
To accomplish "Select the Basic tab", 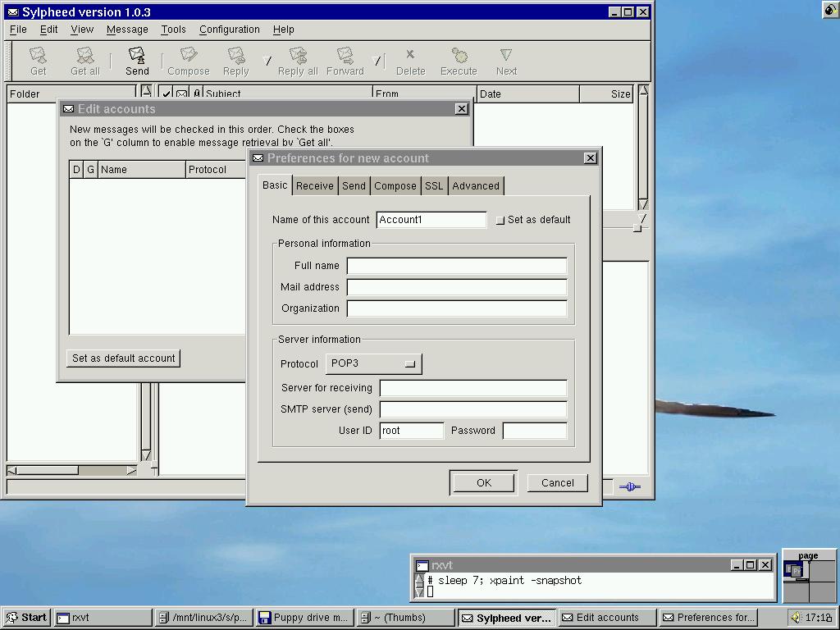I will pyautogui.click(x=275, y=185).
